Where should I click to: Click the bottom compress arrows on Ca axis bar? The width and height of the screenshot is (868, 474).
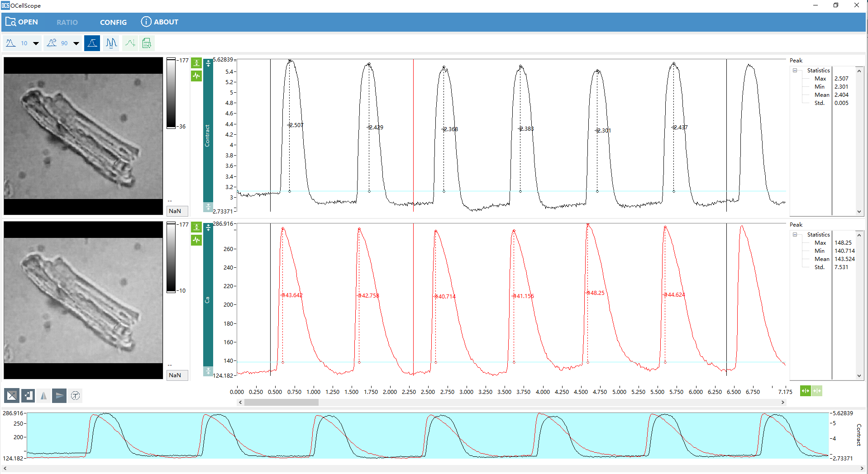point(208,371)
